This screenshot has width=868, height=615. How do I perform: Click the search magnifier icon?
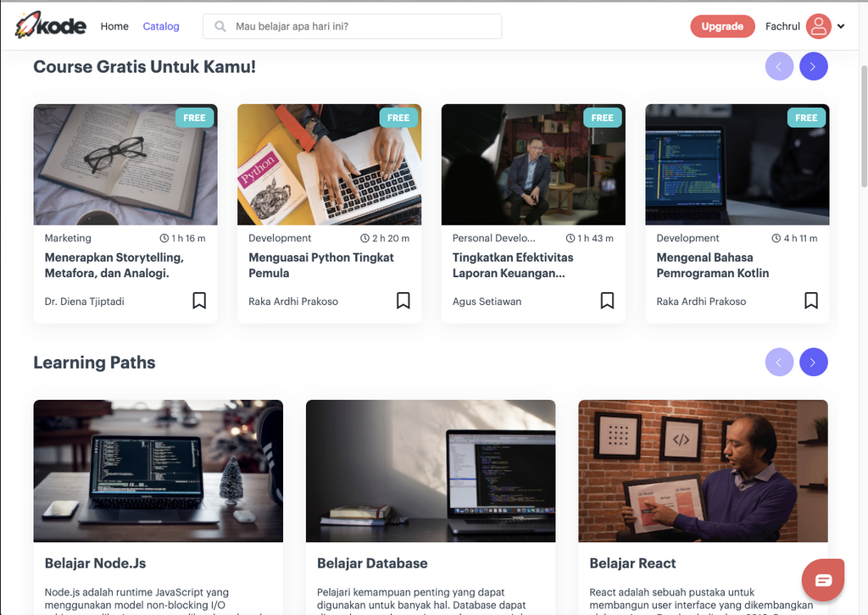click(220, 26)
